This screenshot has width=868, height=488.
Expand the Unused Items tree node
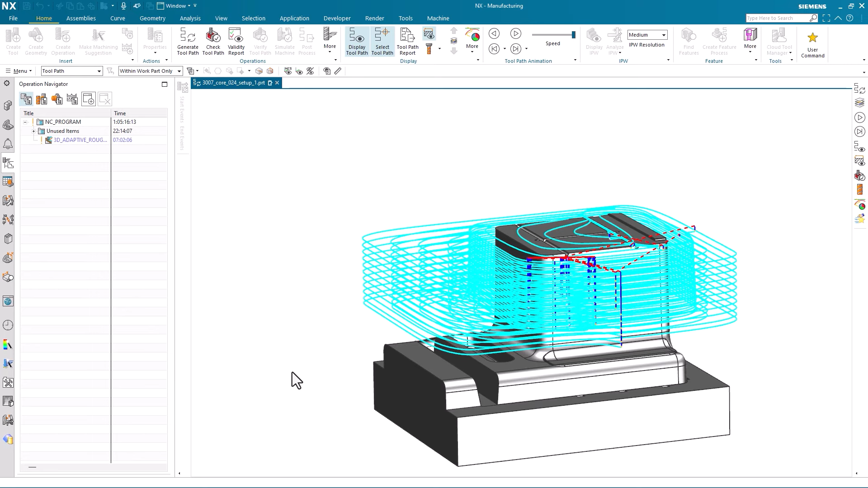(33, 131)
